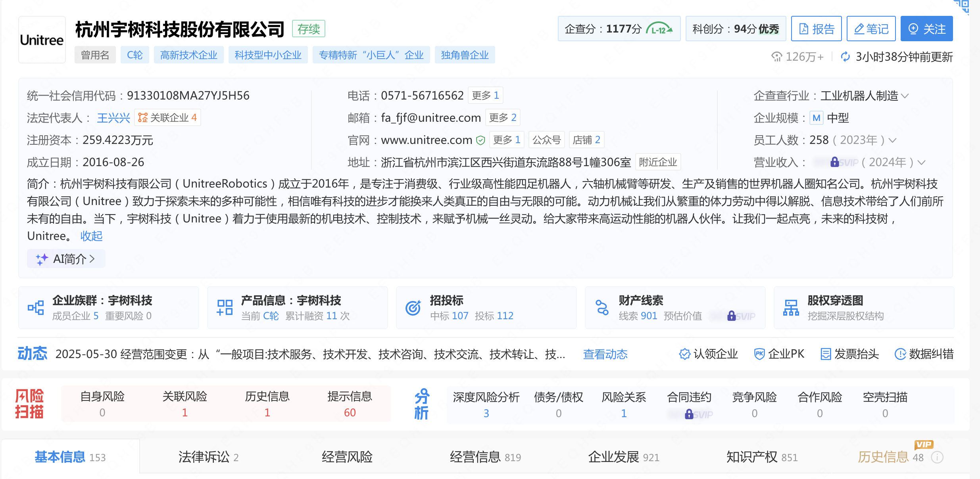Select 历史信息 1 risk scan item
The width and height of the screenshot is (980, 479).
click(x=267, y=404)
